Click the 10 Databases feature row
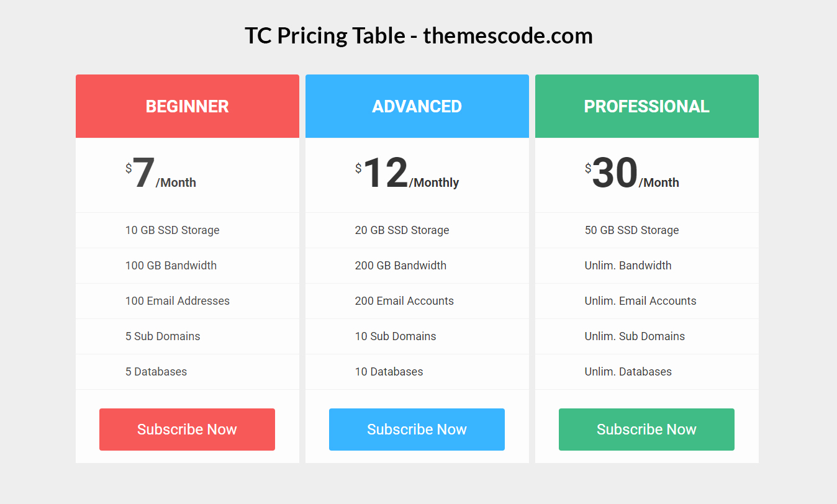 tap(389, 372)
